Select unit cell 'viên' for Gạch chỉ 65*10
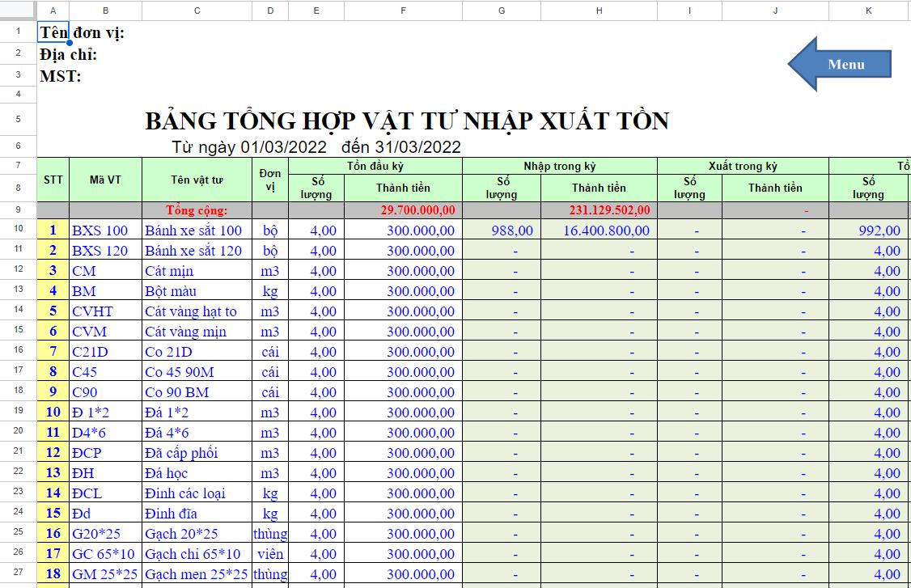The width and height of the screenshot is (911, 588). [x=270, y=554]
